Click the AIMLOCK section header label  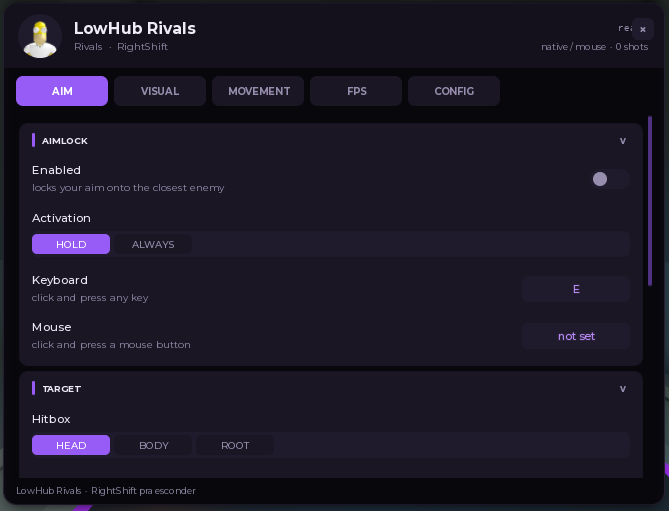64,141
